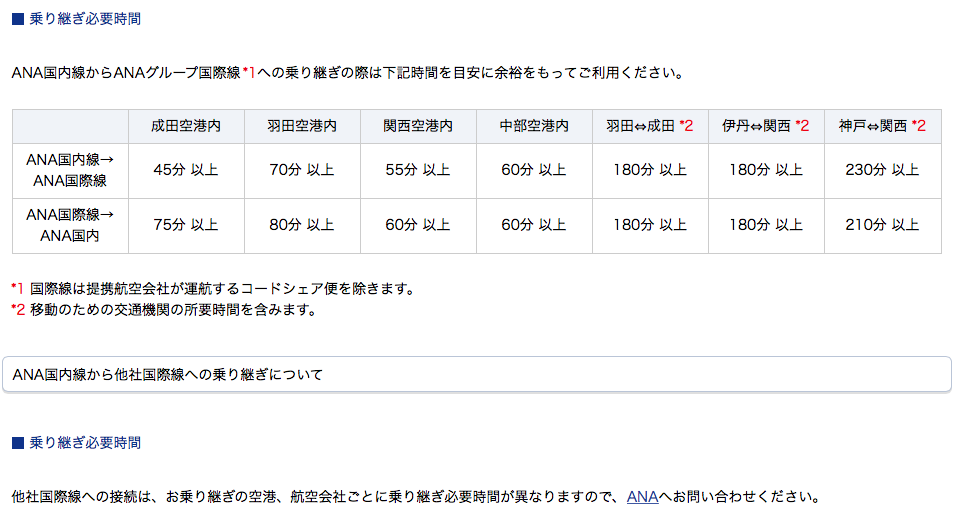Click the intro sentence about ANAグループ国際線
This screenshot has height=526, width=972.
tap(348, 73)
